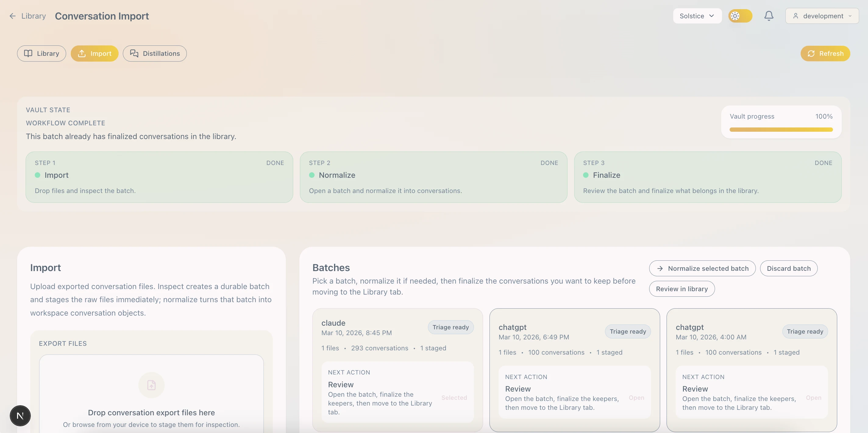Screen dimensions: 868x433
Task: Open the notification bell
Action: click(x=769, y=16)
